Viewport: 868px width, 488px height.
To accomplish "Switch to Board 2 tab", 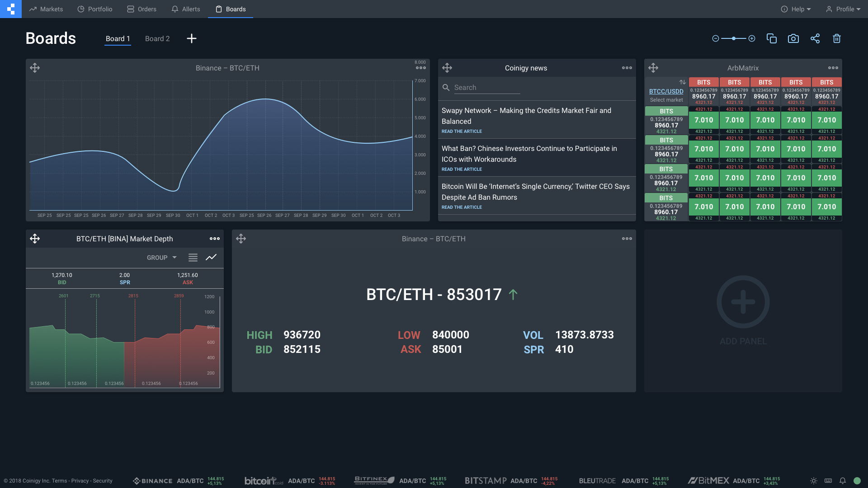I will [x=157, y=39].
